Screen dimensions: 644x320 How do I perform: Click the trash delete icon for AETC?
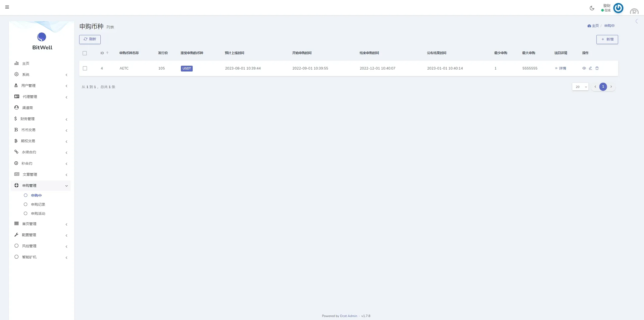[x=597, y=68]
